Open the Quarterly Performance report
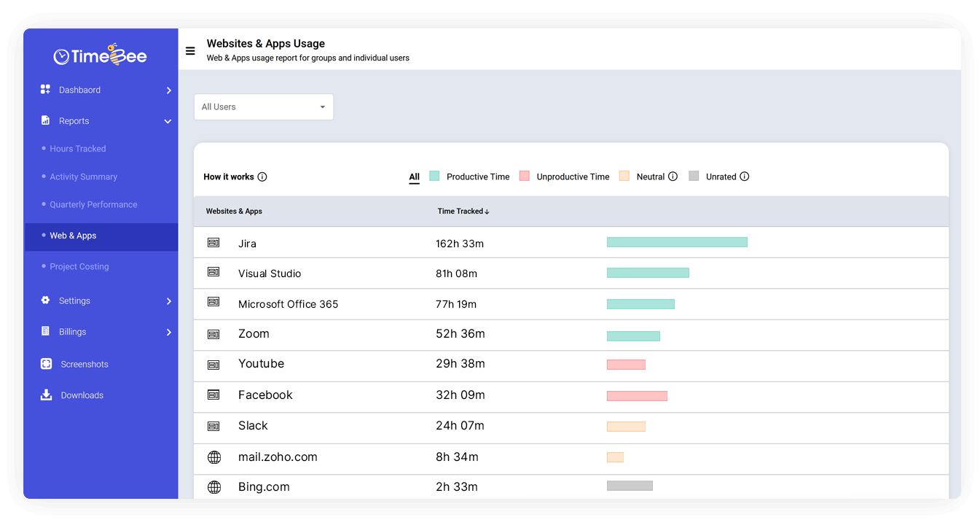This screenshot has height=528, width=980. click(x=95, y=204)
